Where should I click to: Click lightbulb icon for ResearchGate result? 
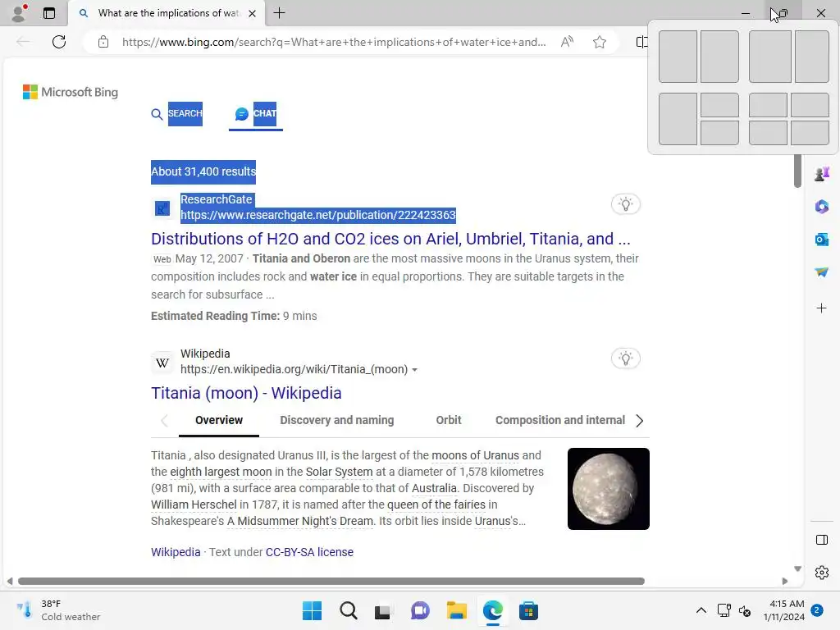pyautogui.click(x=625, y=204)
